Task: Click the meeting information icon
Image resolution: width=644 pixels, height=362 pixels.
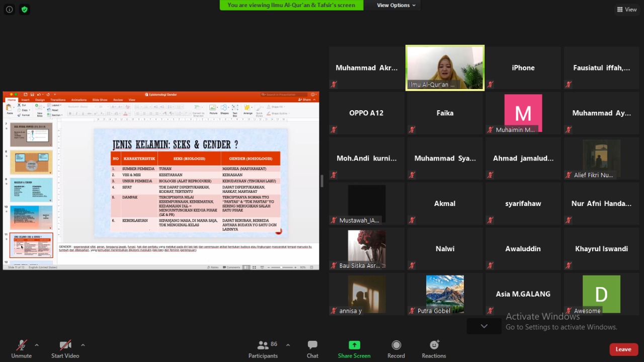Action: 9,9
